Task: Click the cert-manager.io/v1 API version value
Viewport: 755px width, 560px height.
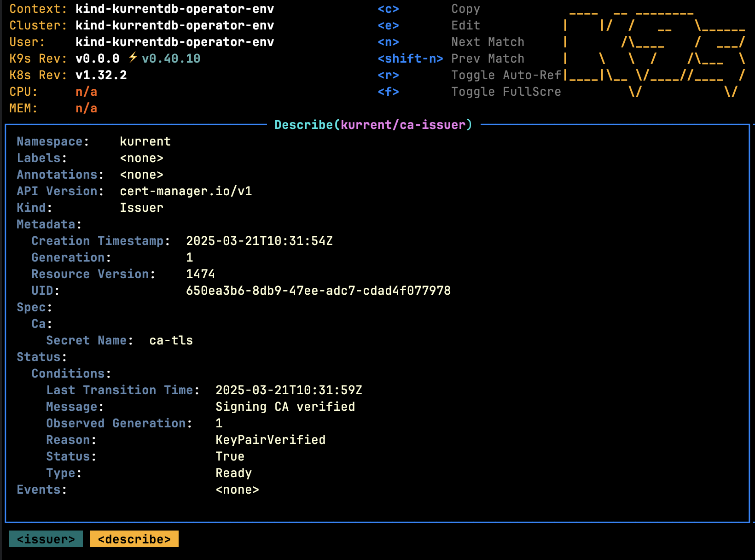Action: (x=186, y=191)
